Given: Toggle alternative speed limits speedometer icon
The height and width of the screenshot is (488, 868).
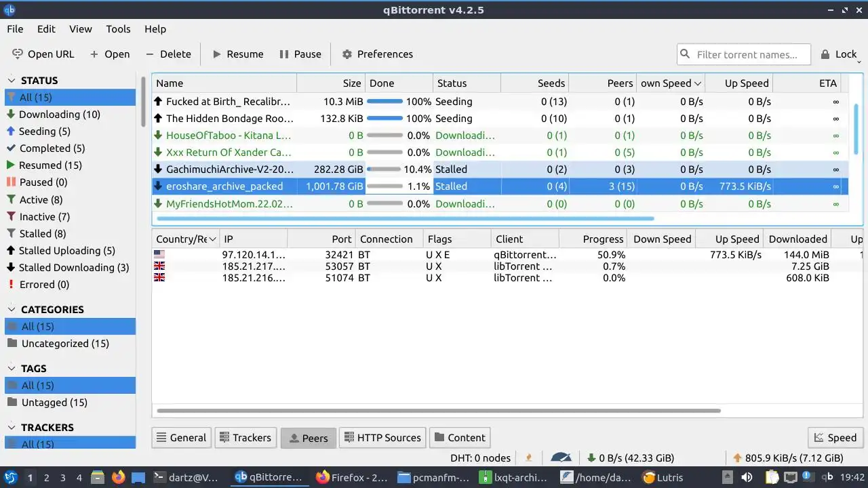Looking at the screenshot, I should pyautogui.click(x=561, y=458).
